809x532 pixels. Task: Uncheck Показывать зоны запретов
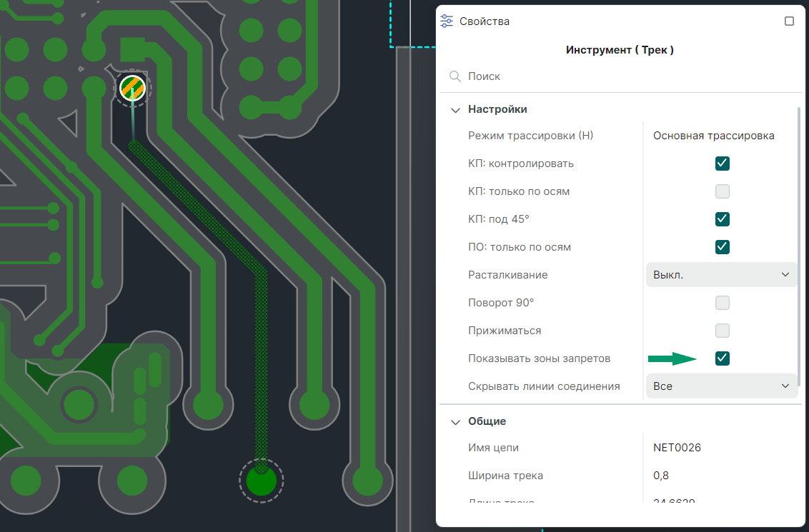(x=723, y=358)
